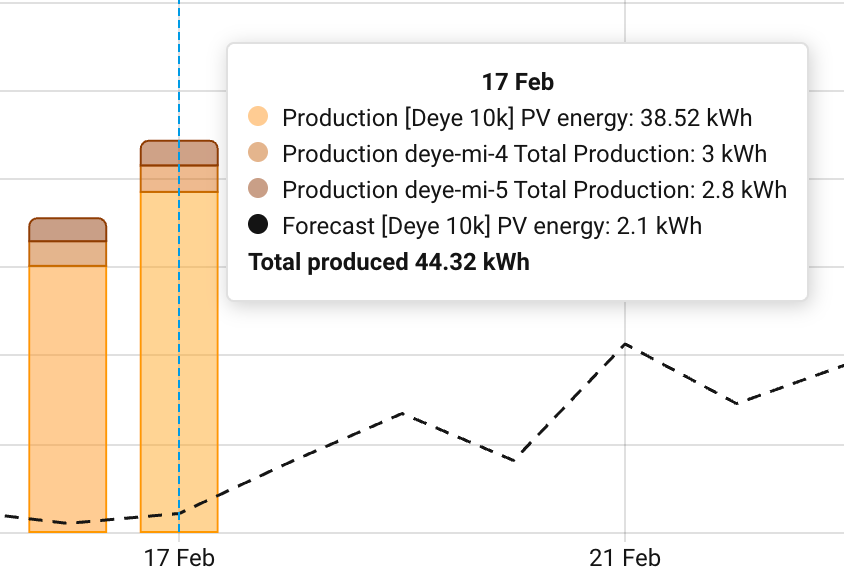Click the top dark segment of the leftmost bar

pos(67,229)
